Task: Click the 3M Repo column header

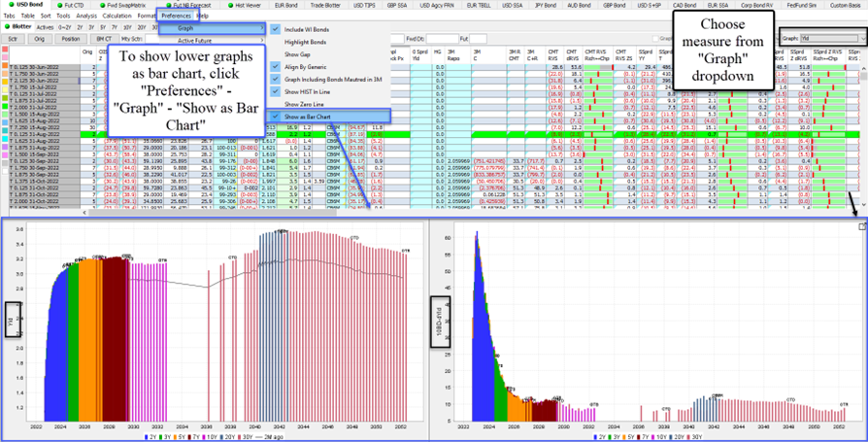Action: coord(459,53)
